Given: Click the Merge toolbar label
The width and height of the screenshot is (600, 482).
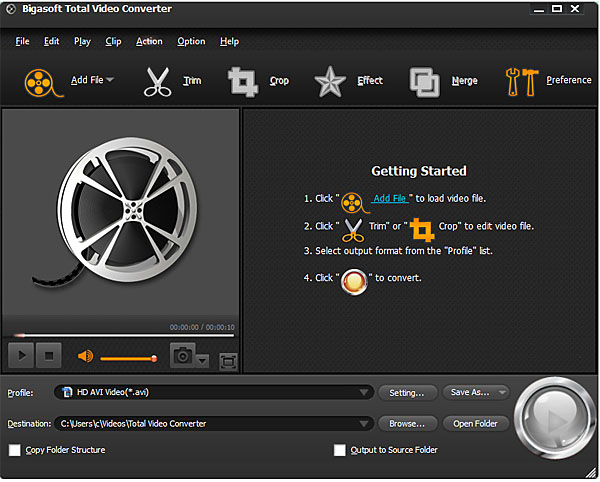Looking at the screenshot, I should [465, 81].
